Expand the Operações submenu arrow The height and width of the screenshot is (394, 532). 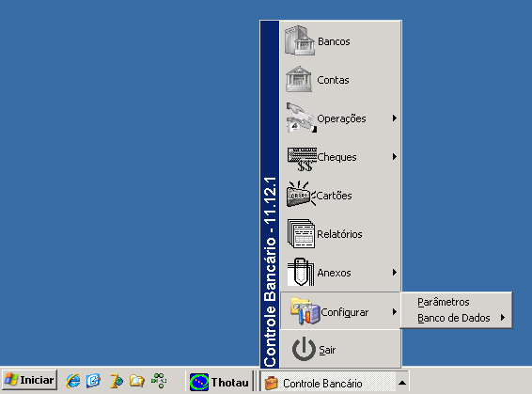pos(394,118)
